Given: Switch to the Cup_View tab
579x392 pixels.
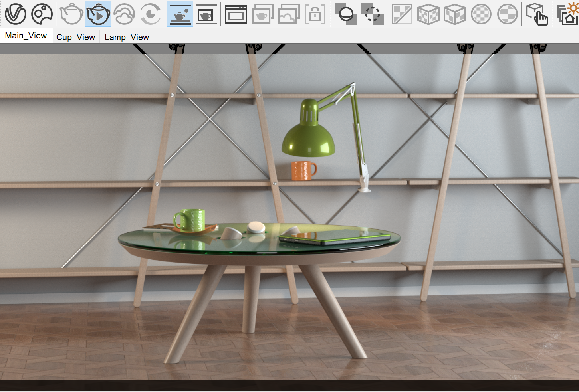Looking at the screenshot, I should tap(75, 37).
